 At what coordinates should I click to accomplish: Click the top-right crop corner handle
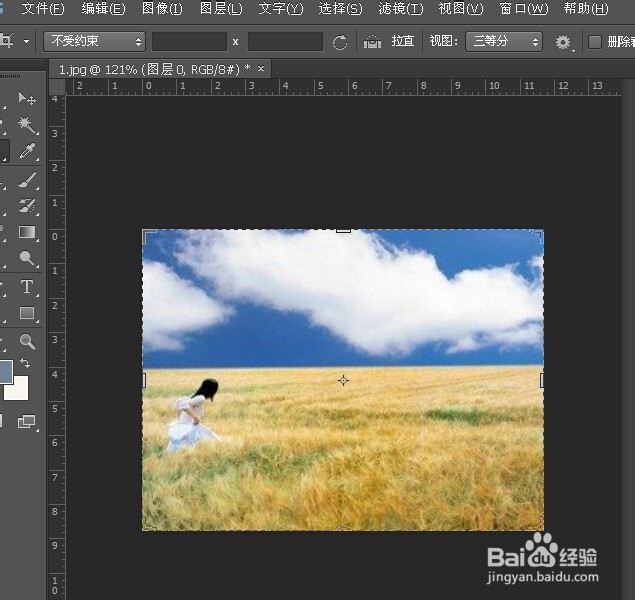pyautogui.click(x=537, y=236)
